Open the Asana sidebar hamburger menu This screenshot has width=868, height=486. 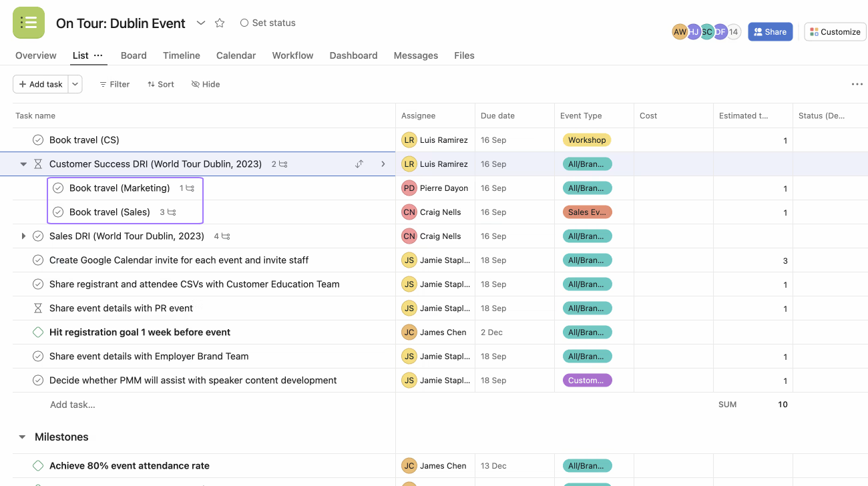click(x=28, y=22)
